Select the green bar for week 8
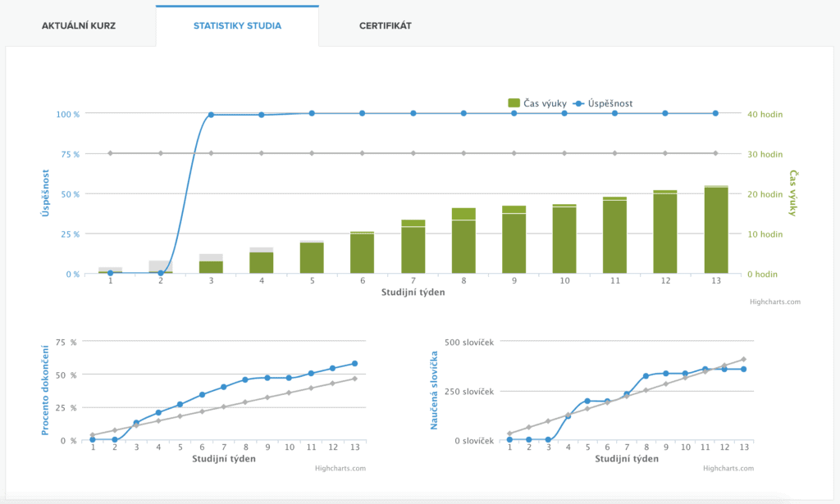The width and height of the screenshot is (840, 504). [462, 242]
